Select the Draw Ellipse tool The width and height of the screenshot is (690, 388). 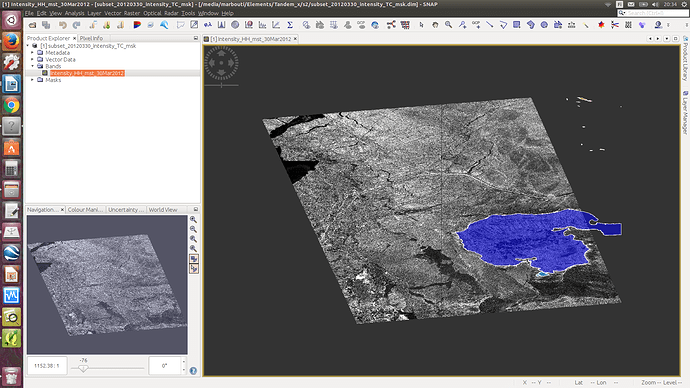point(544,25)
